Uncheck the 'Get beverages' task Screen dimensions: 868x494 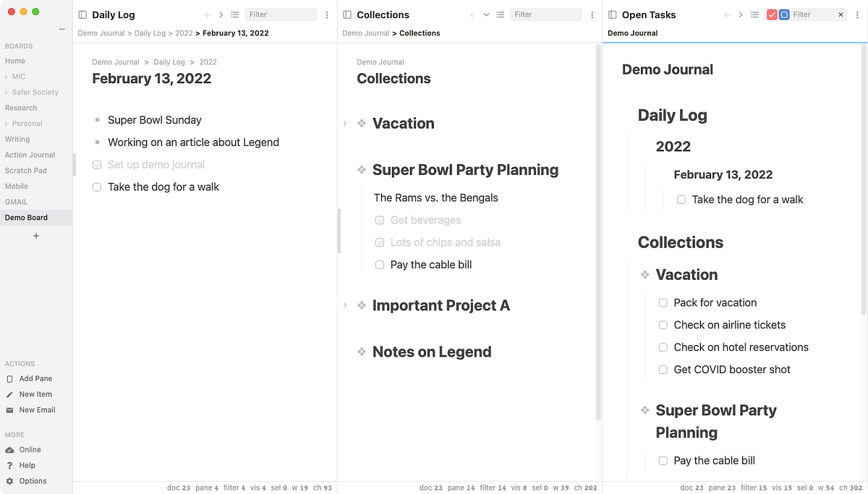coord(380,221)
